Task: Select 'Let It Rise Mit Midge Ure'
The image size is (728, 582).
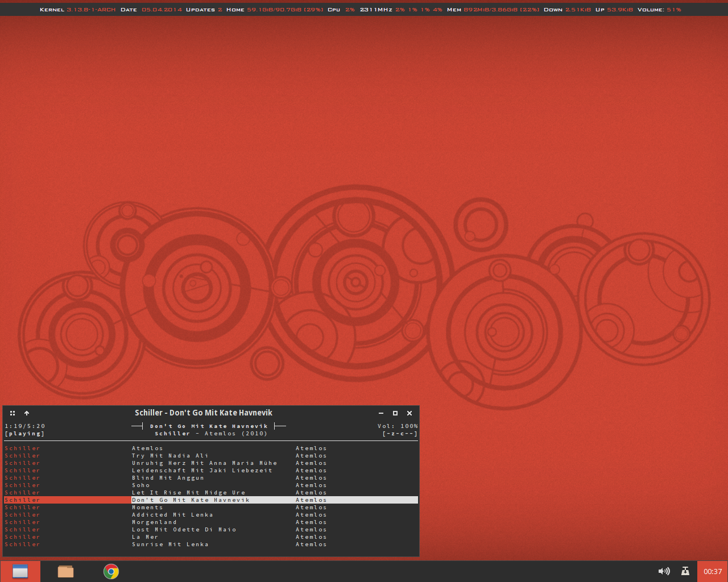Action: (211, 493)
